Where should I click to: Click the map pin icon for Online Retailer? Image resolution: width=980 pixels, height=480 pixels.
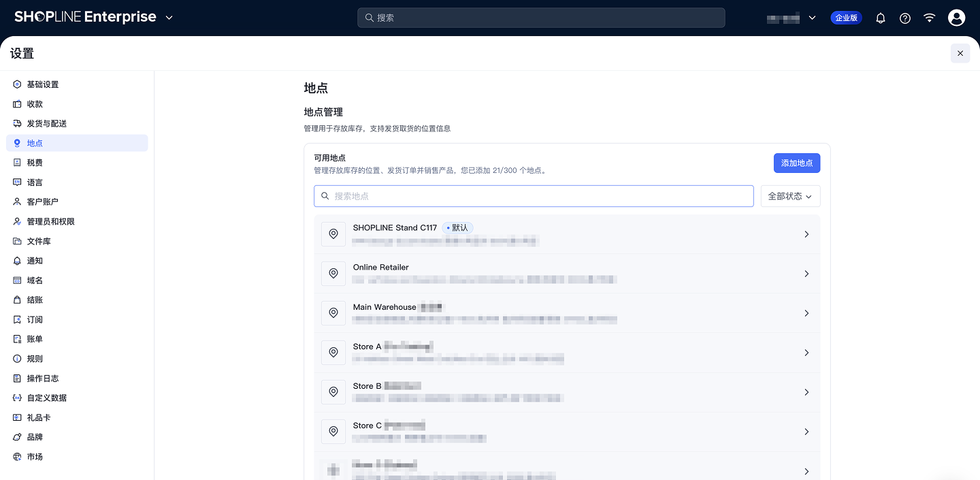click(x=333, y=274)
